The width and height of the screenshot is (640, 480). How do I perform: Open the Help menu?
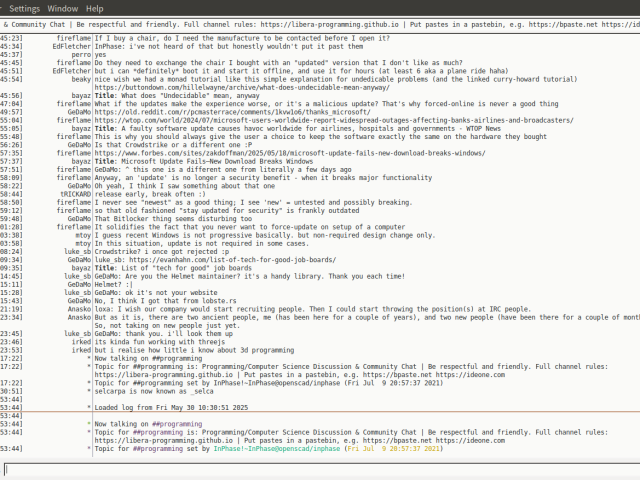(x=95, y=7)
